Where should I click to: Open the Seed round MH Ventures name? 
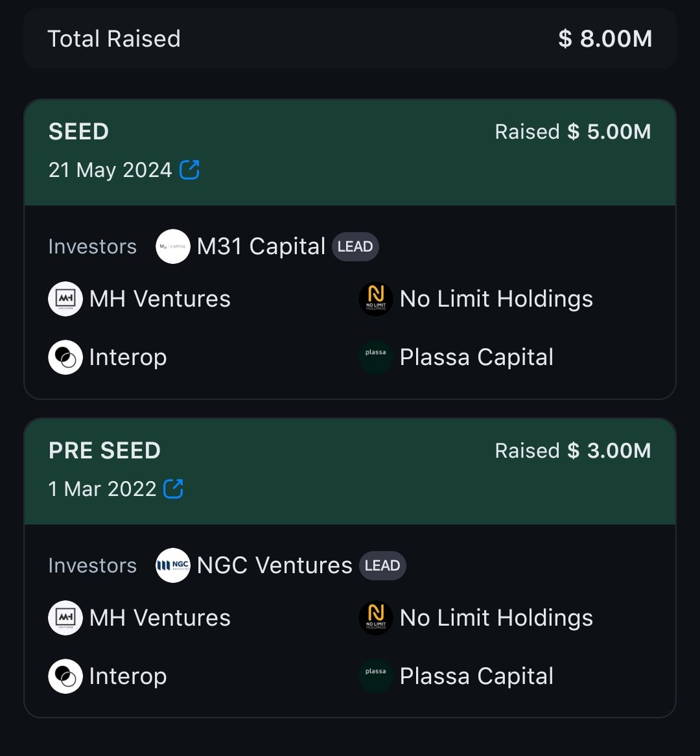pyautogui.click(x=160, y=299)
